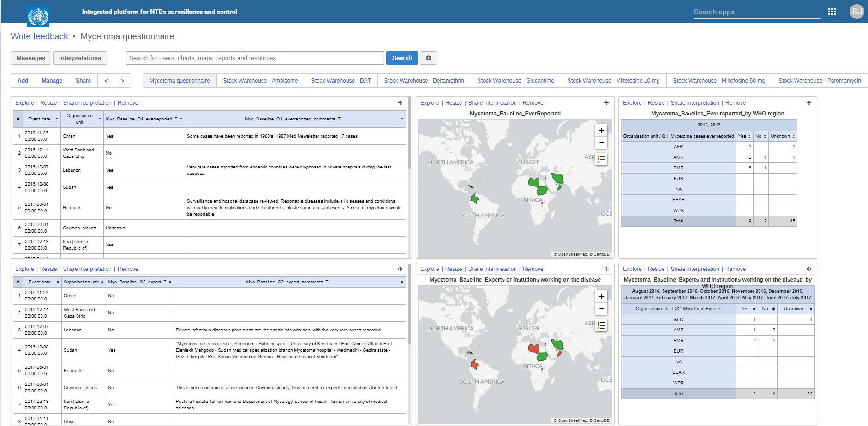Toggle legend on the EverReported map
Image resolution: width=868 pixels, height=426 pixels.
[601, 159]
